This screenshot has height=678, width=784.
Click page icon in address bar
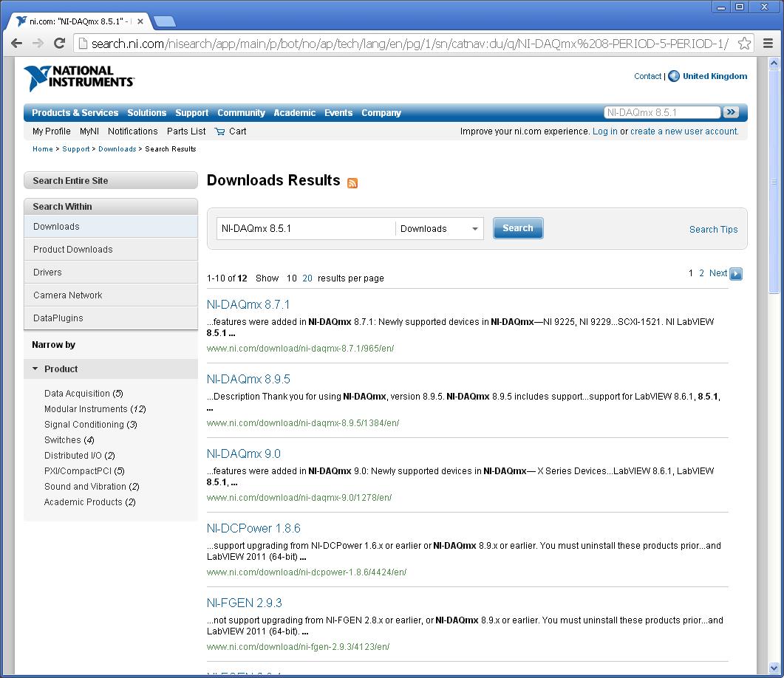pos(83,44)
